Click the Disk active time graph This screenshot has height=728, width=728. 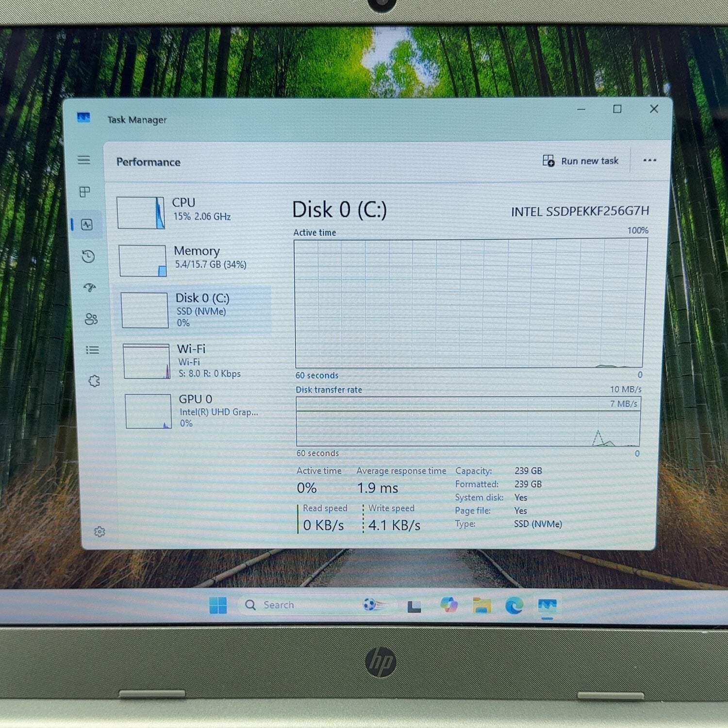(x=470, y=303)
